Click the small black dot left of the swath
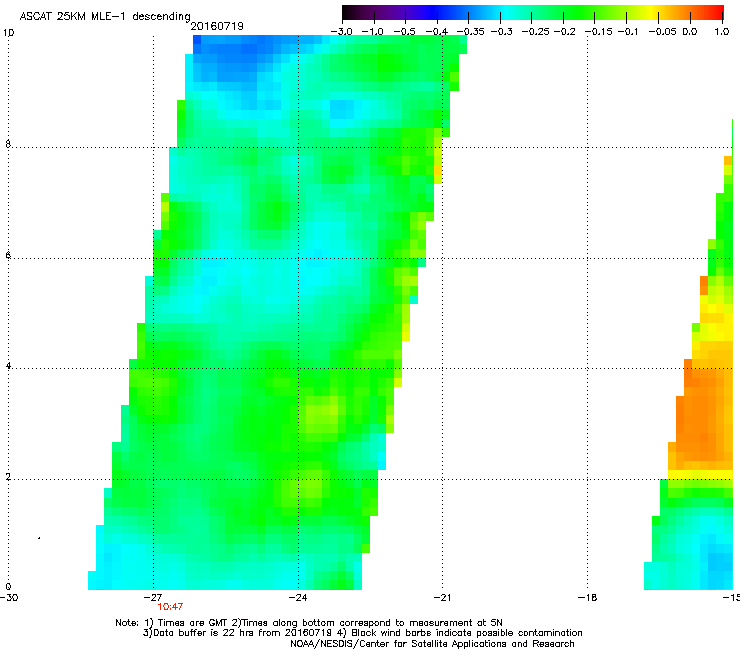Image resolution: width=740 pixels, height=650 pixels. coord(39,538)
